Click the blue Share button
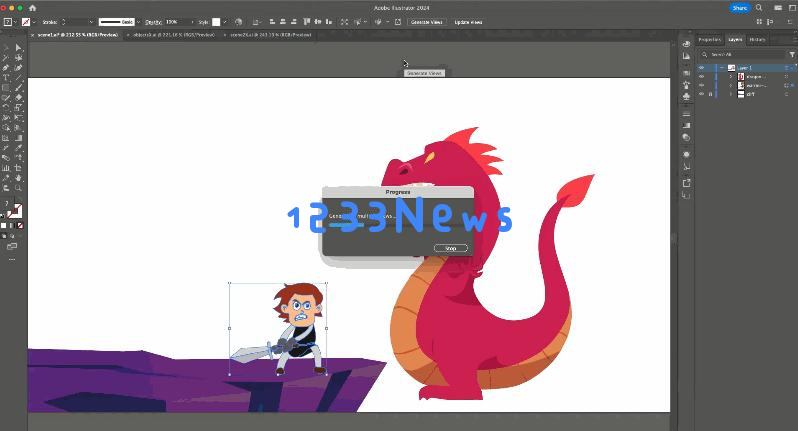The image size is (798, 431). point(739,8)
